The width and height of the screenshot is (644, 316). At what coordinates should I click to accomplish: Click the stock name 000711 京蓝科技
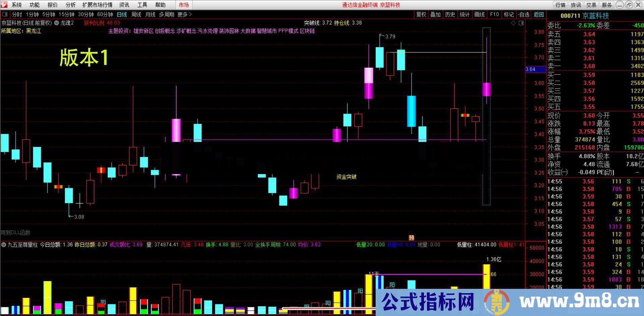[x=585, y=16]
